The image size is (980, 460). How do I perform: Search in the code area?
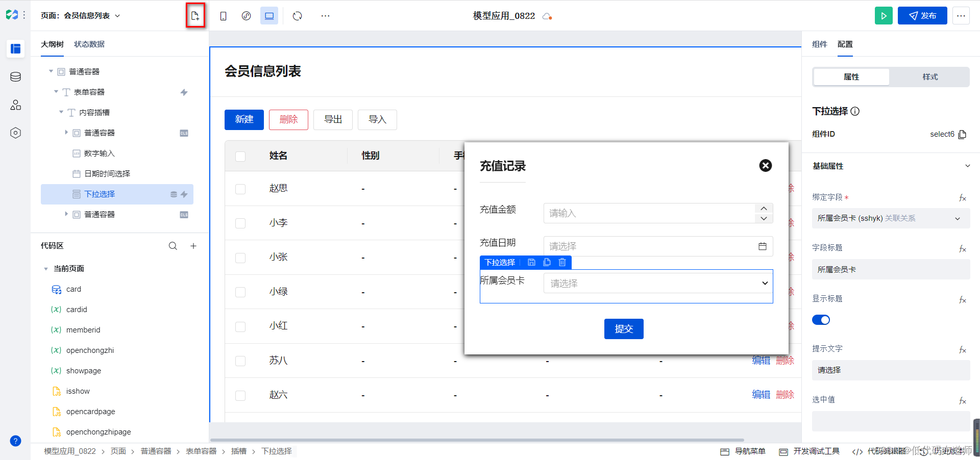pos(173,246)
